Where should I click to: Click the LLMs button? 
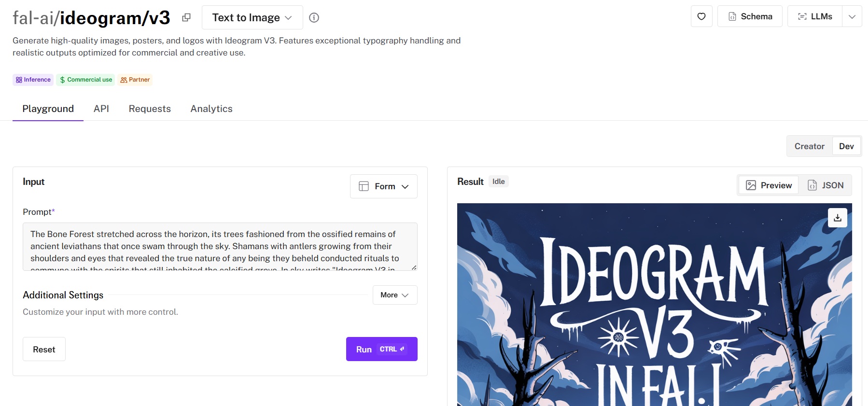coord(815,16)
